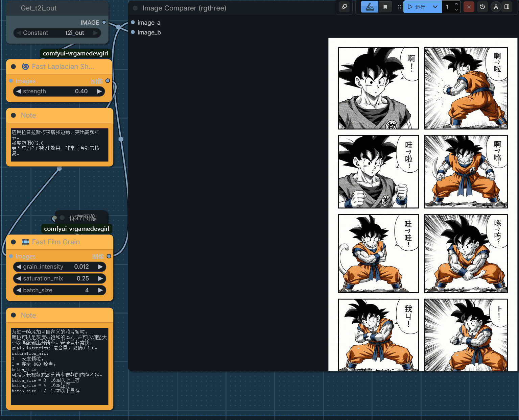Click the image_a input socket
This screenshot has width=519, height=420.
(133, 22)
